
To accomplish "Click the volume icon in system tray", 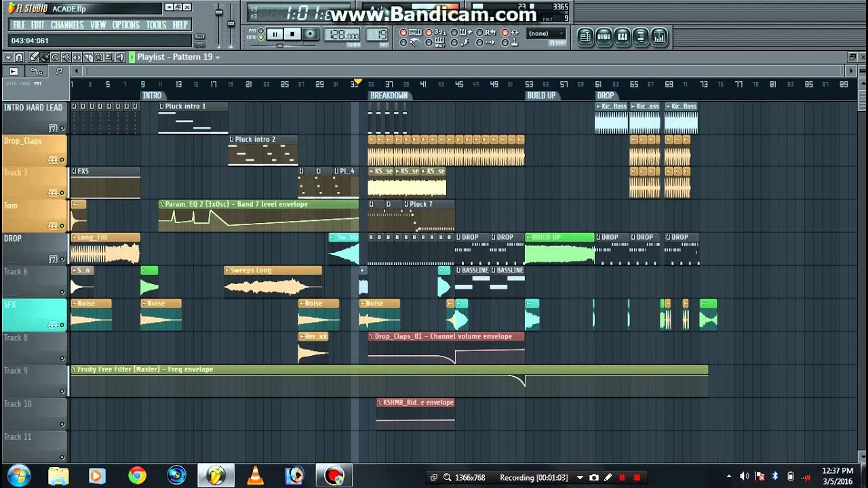I will point(744,476).
